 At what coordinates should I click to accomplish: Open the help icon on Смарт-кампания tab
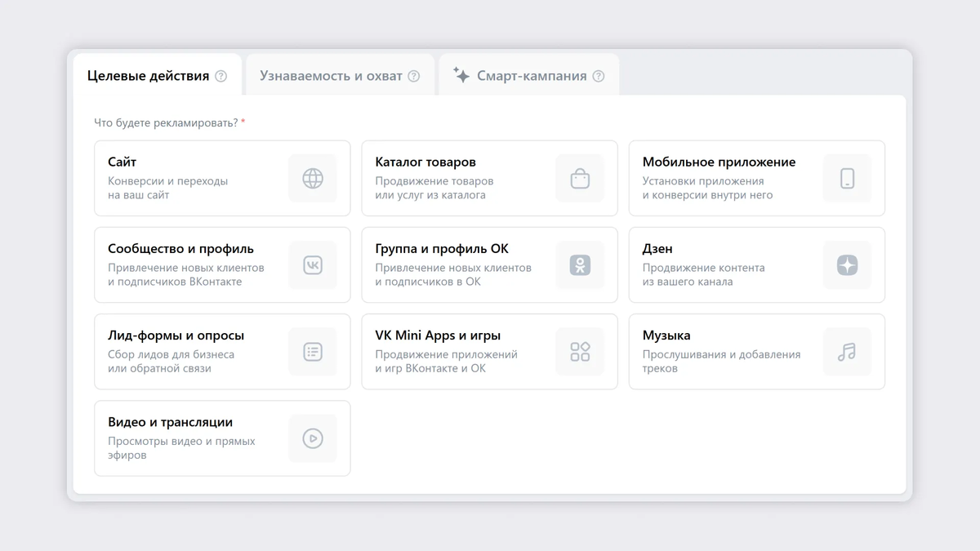point(599,74)
